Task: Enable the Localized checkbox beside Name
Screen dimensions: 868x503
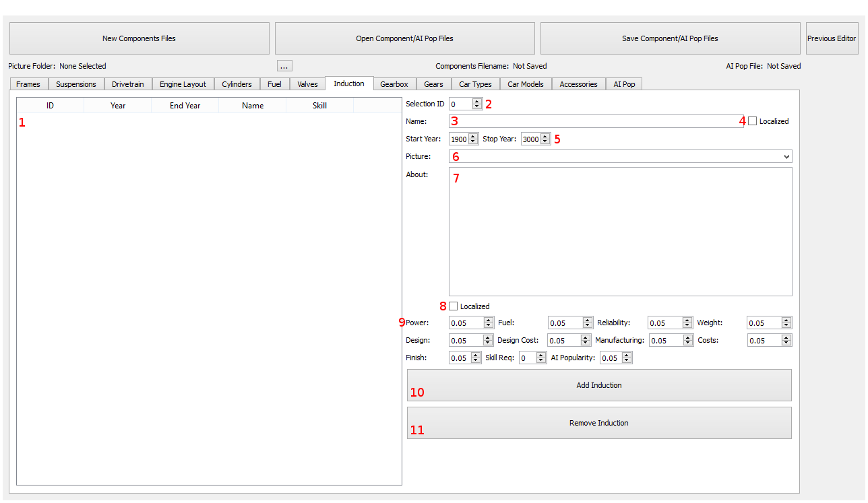Action: click(753, 121)
